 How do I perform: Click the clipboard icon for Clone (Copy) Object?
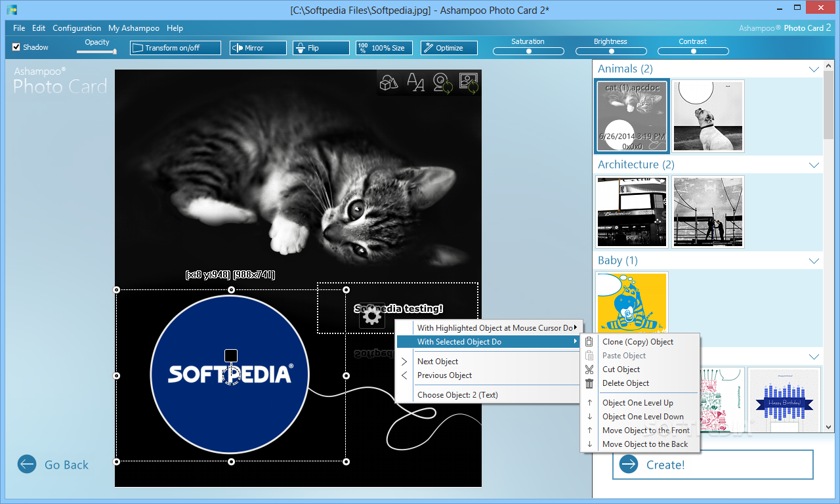point(589,342)
